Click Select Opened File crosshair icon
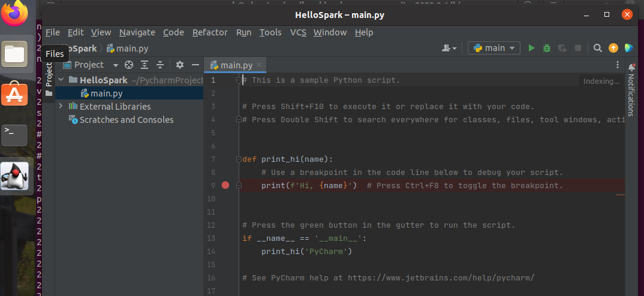Viewport: 644px width, 296px height. pyautogui.click(x=129, y=65)
